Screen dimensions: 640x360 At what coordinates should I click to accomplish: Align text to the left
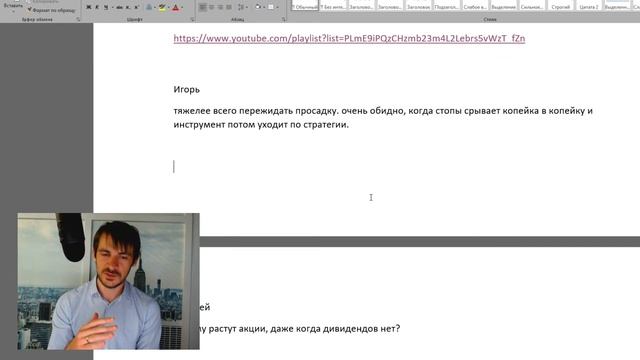(202, 7)
